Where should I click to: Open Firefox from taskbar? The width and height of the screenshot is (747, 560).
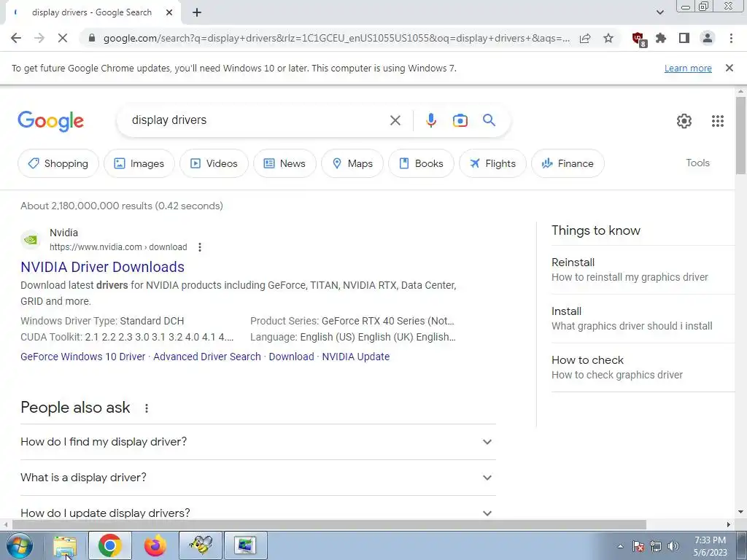[x=155, y=545]
